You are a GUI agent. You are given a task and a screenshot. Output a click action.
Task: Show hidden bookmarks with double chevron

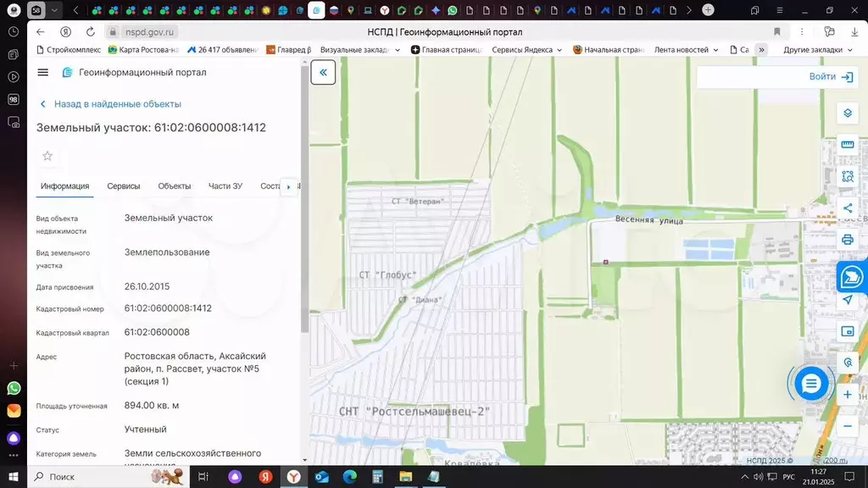tap(762, 50)
